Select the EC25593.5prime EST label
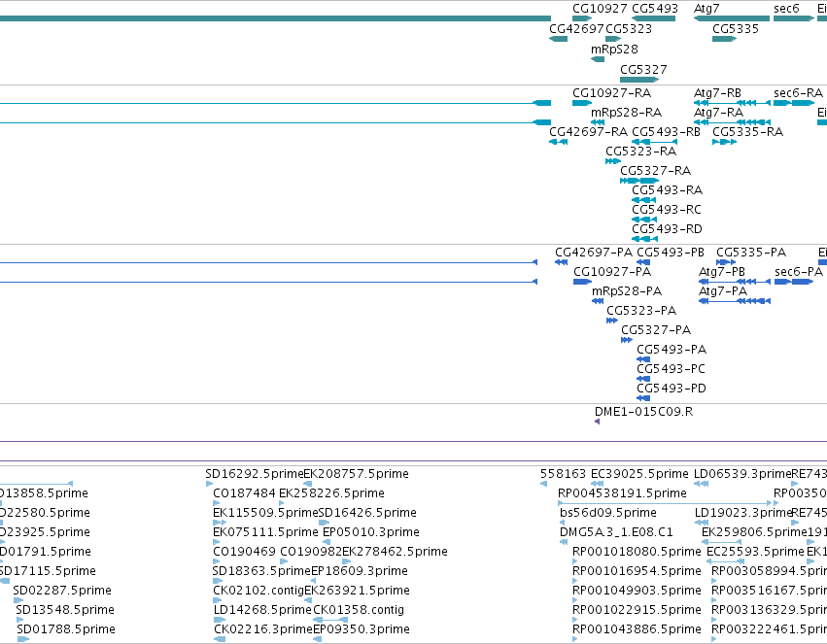Image resolution: width=827 pixels, height=644 pixels. point(755,553)
